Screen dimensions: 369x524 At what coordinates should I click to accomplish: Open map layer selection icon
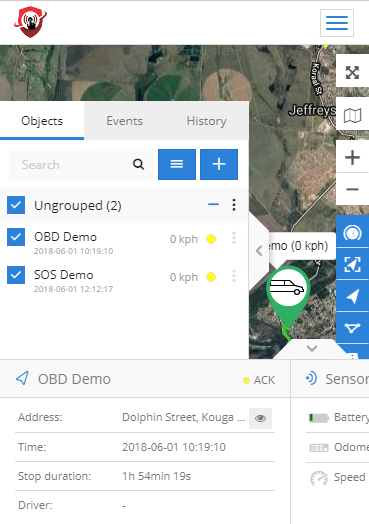[x=352, y=115]
